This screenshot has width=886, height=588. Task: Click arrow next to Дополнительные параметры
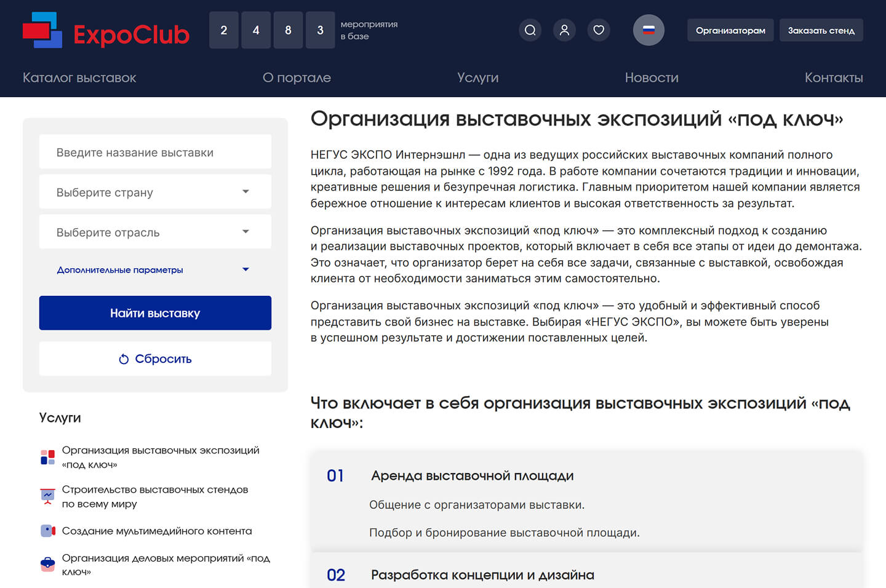(x=245, y=269)
